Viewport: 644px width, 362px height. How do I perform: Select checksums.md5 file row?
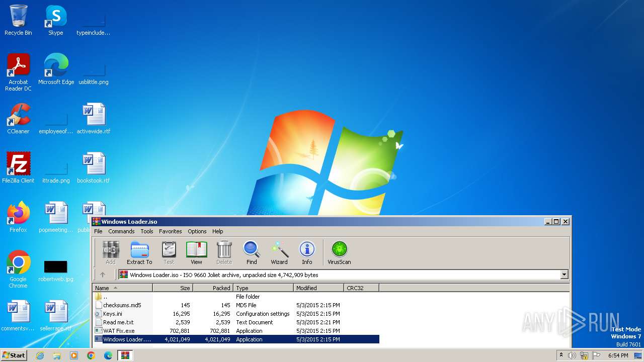click(x=236, y=305)
